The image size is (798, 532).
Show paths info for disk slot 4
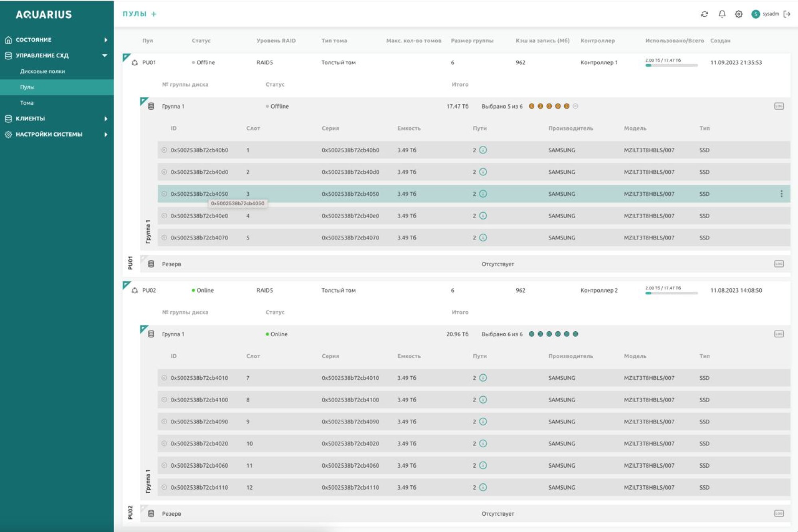[x=483, y=216]
